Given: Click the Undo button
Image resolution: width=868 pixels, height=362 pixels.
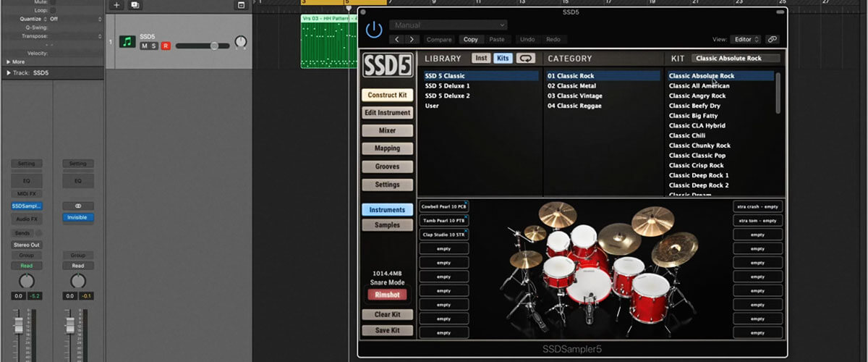Looking at the screenshot, I should [527, 39].
